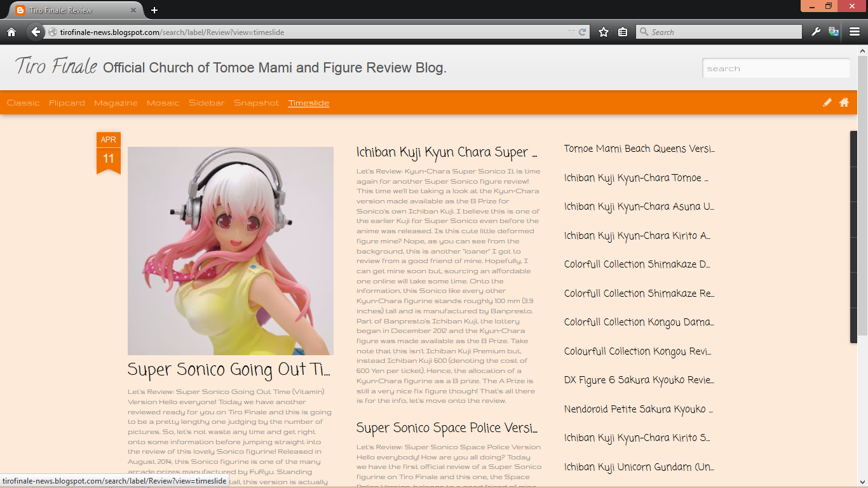Select the Tiro Finale: Review browser tab
Viewport: 868px width, 488px height.
(x=75, y=10)
